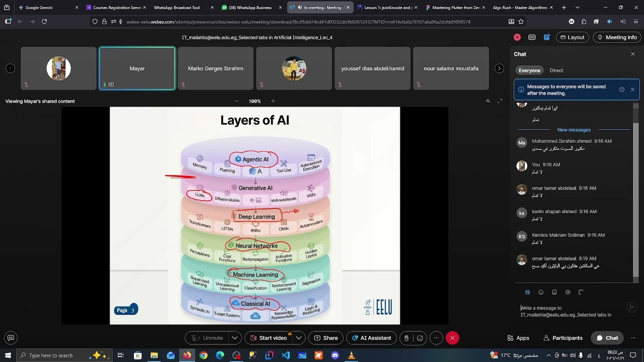Viewport: 644px width, 362px height.
Task: Select youssef diaa abdelhamid's participant tile
Action: tap(372, 68)
